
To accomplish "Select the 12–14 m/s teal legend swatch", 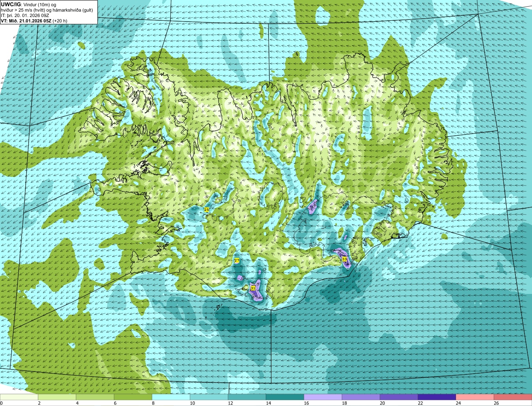I will click(247, 397).
